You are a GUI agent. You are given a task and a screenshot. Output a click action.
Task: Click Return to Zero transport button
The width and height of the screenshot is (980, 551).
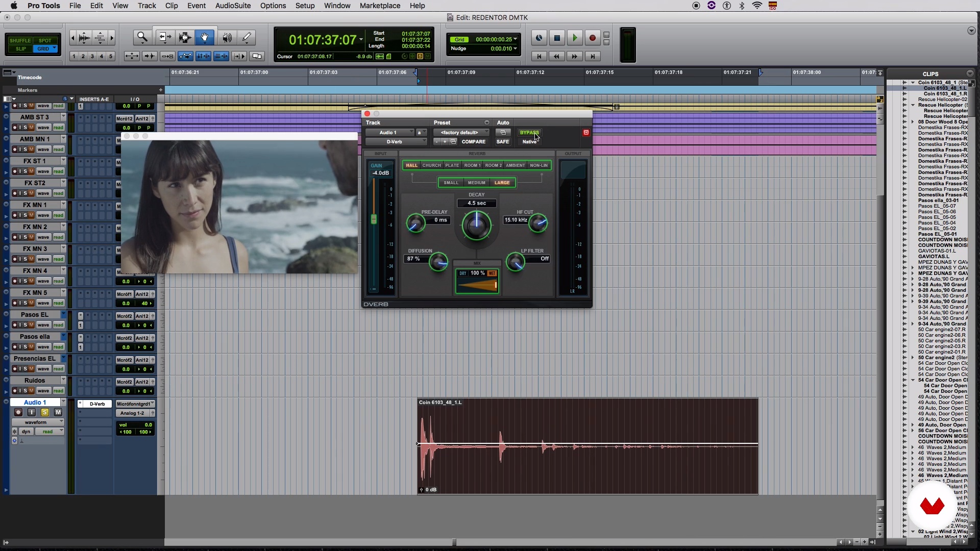[539, 56]
